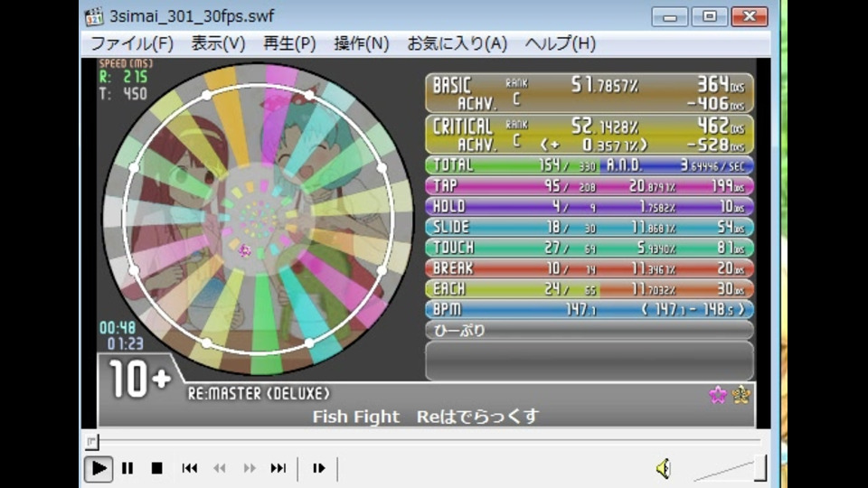
Task: Pause the playback
Action: [x=127, y=469]
